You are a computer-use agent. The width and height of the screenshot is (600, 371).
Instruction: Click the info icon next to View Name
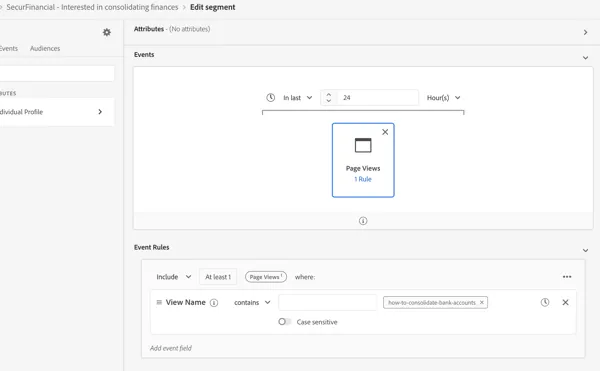[x=214, y=303]
